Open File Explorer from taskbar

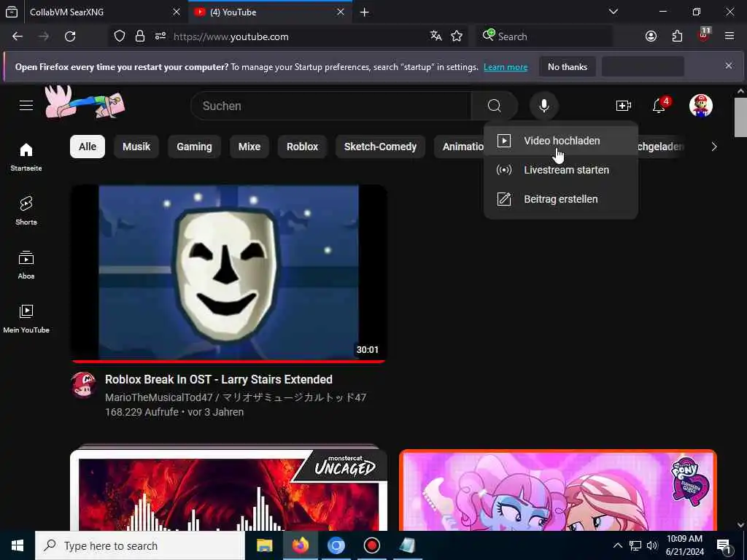click(264, 545)
